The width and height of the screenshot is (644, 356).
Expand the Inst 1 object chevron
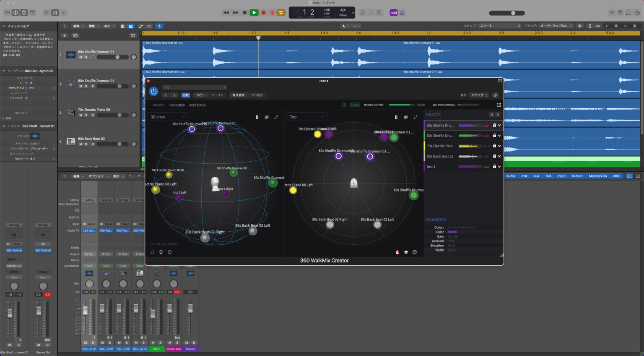click(x=499, y=166)
